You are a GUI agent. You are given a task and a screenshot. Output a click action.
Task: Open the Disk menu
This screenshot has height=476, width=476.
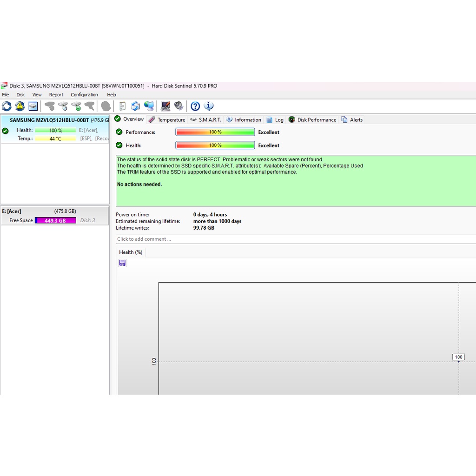click(x=20, y=95)
